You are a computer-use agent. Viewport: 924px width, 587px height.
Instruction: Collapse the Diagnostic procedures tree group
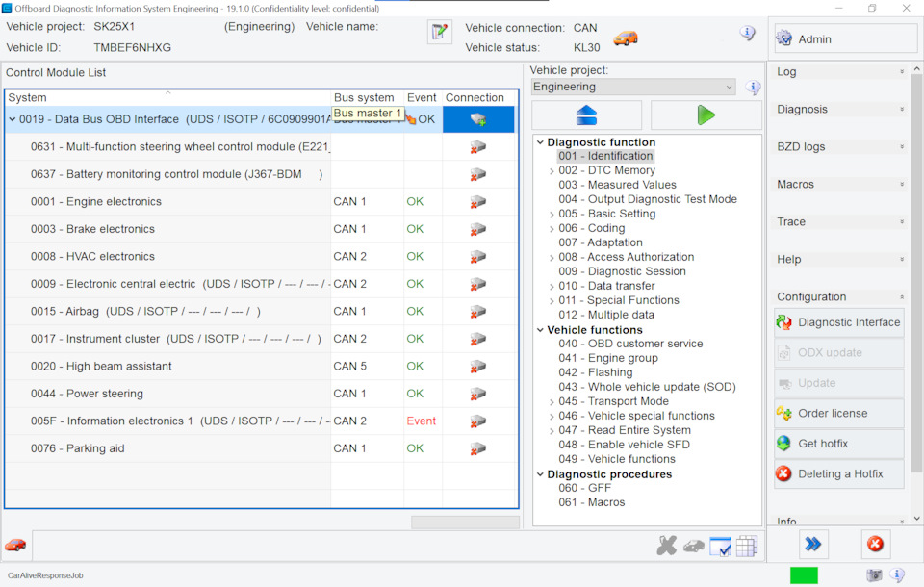tap(540, 474)
